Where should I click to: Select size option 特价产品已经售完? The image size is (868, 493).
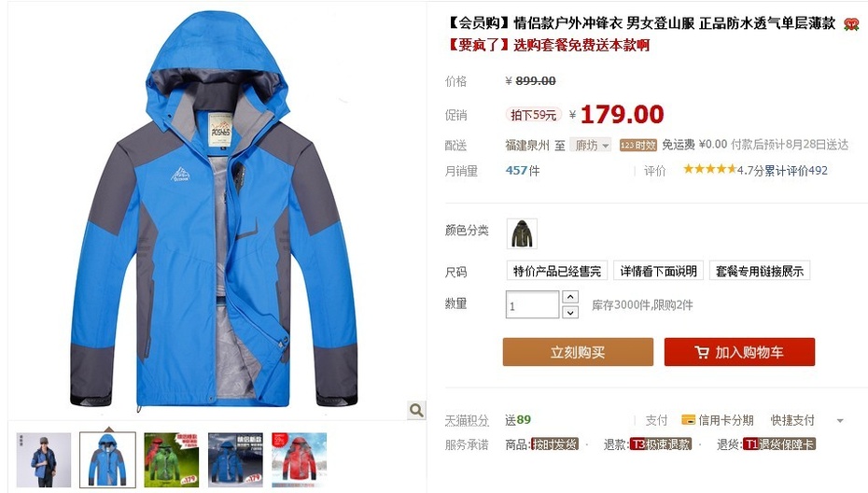click(557, 271)
